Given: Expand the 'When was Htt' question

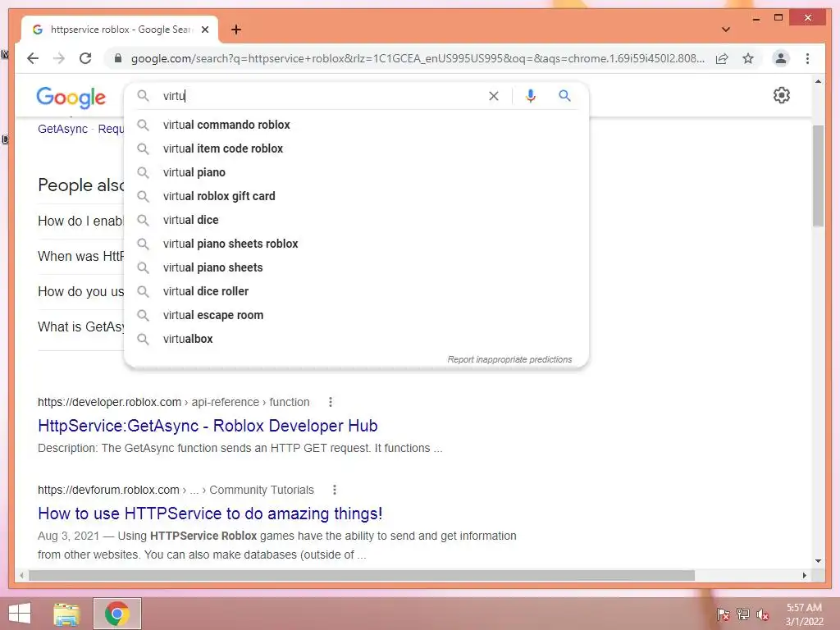Looking at the screenshot, I should [80, 257].
